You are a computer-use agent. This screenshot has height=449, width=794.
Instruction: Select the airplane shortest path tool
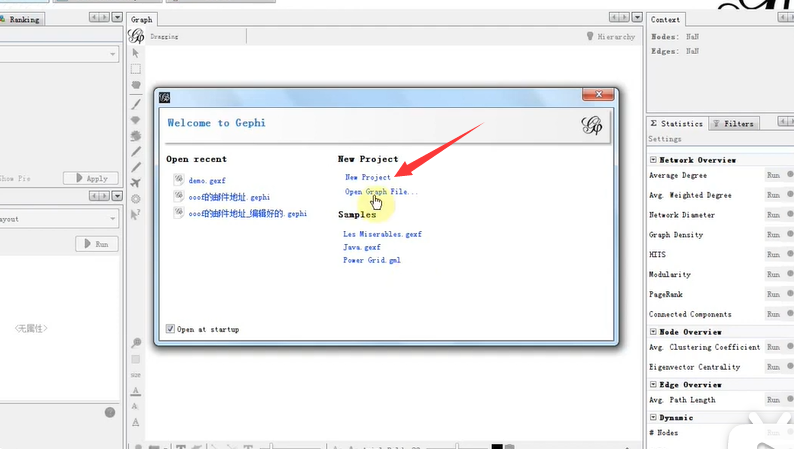pyautogui.click(x=136, y=183)
